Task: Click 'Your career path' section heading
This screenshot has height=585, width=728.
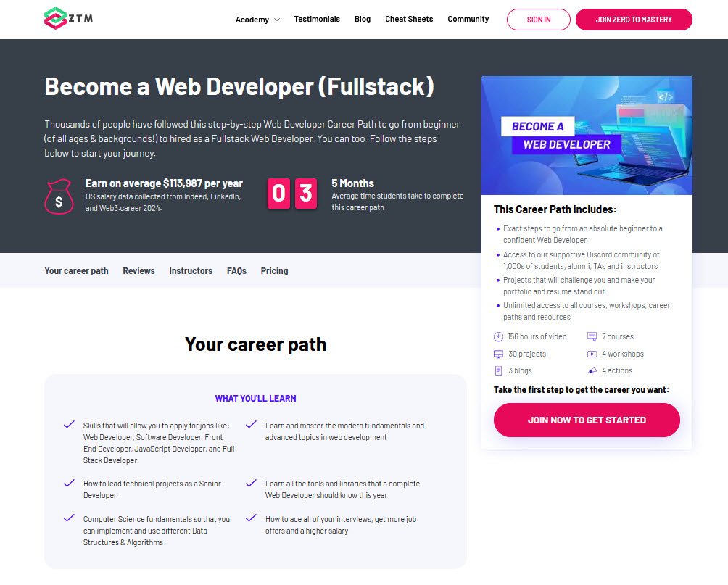Action: [255, 344]
